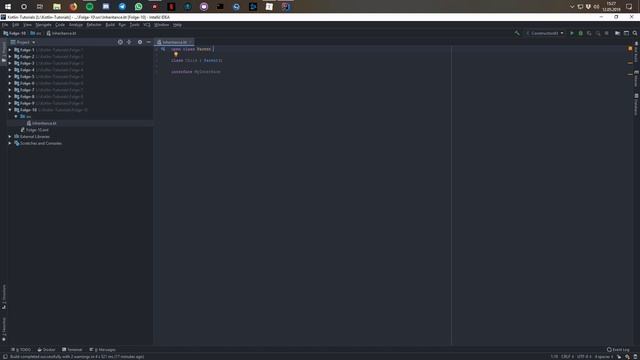Image resolution: width=640 pixels, height=360 pixels.
Task: Run with coverage icon in toolbar
Action: pos(589,33)
